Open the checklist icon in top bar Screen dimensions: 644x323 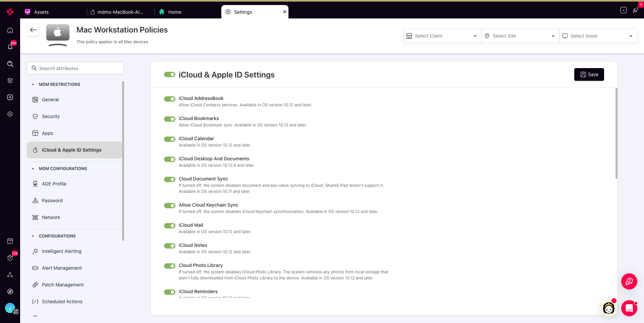click(624, 10)
